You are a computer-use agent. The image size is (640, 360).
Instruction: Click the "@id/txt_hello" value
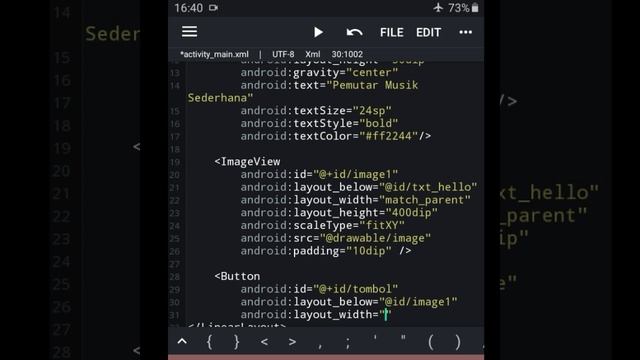pyautogui.click(x=428, y=187)
